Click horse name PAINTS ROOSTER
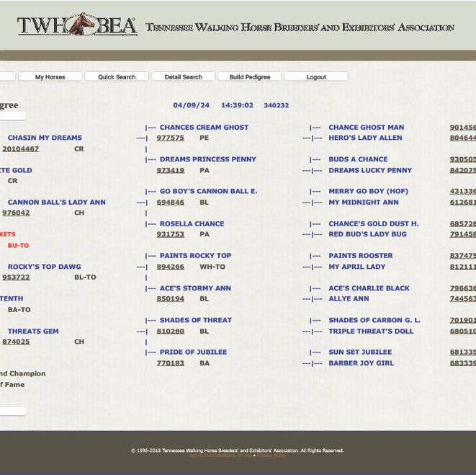 pos(361,256)
